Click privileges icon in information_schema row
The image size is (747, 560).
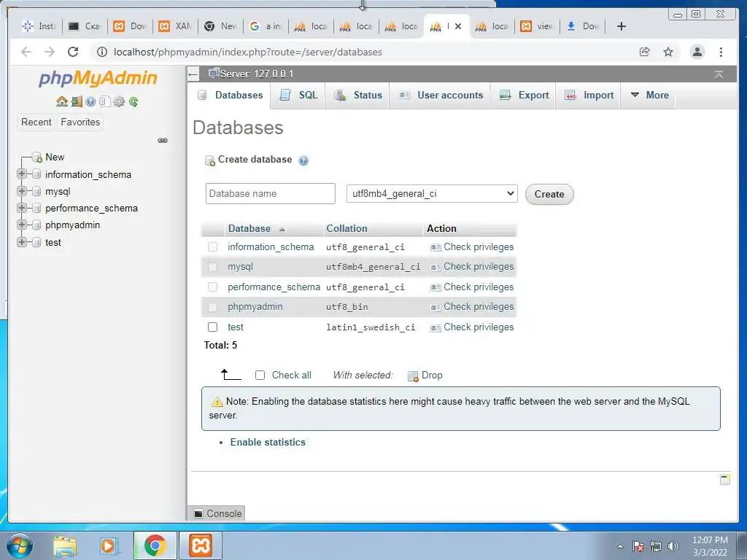436,248
